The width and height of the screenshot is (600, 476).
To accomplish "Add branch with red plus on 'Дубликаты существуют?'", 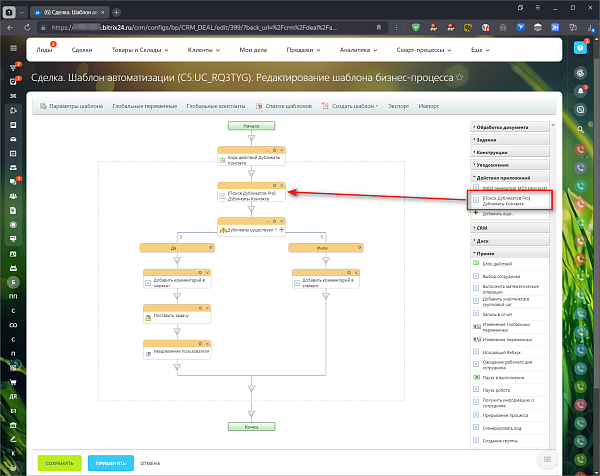I will click(x=282, y=230).
